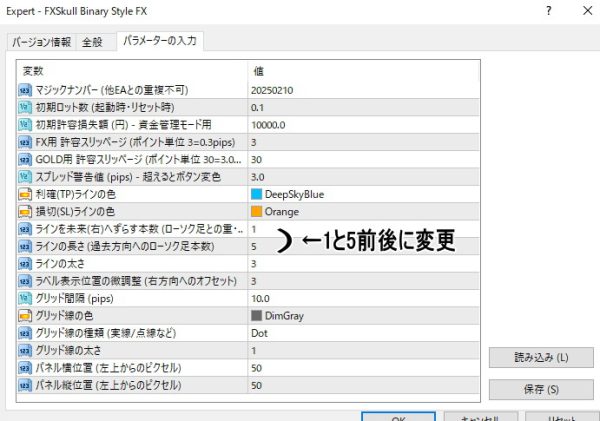Click the icon beside マジックナンバー parameter

(x=25, y=90)
